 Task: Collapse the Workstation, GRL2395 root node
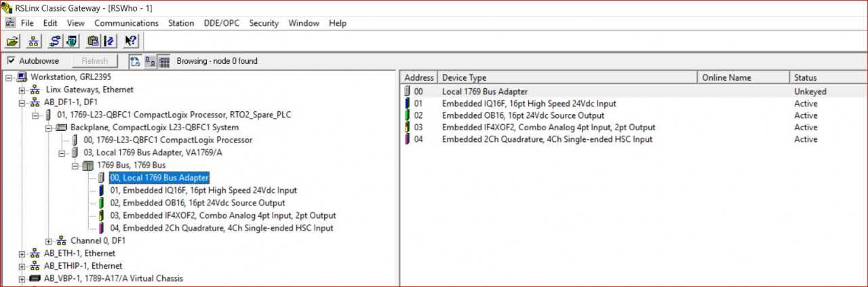[9, 77]
